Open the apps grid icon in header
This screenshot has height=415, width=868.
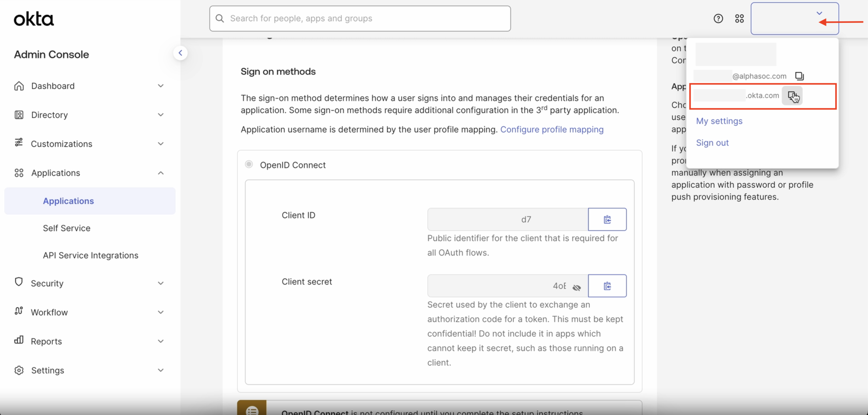[x=739, y=18]
